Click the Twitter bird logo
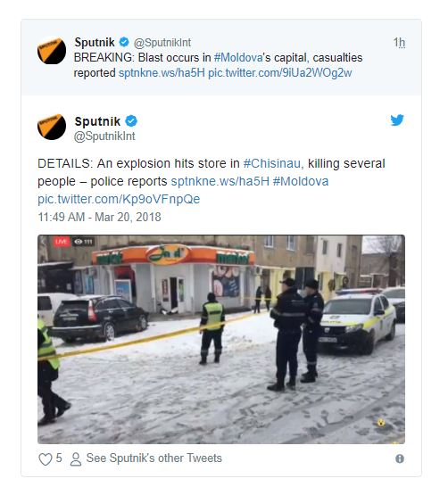 click(397, 120)
